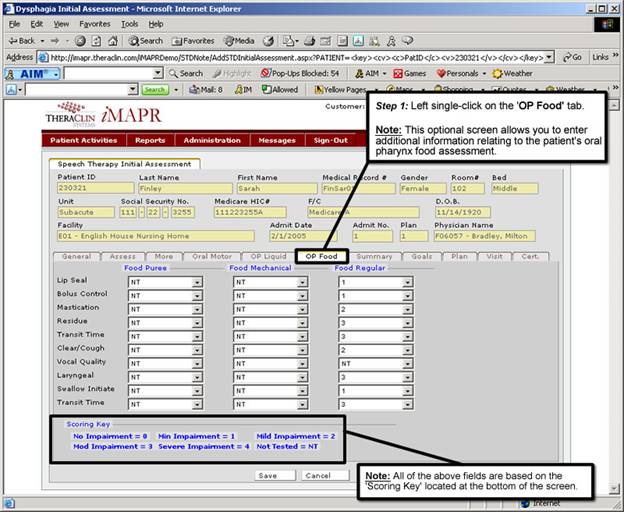
Task: Switch to the OP Liquid tab
Action: pyautogui.click(x=269, y=257)
